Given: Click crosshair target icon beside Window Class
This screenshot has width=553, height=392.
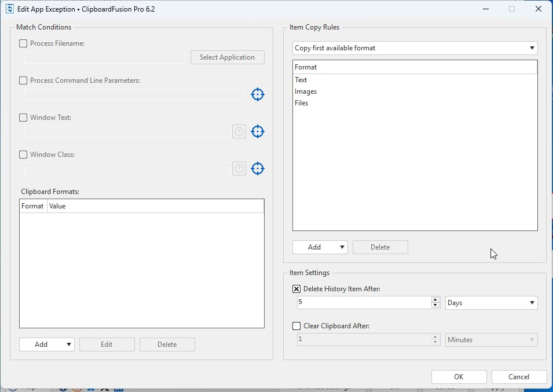Looking at the screenshot, I should tap(257, 168).
